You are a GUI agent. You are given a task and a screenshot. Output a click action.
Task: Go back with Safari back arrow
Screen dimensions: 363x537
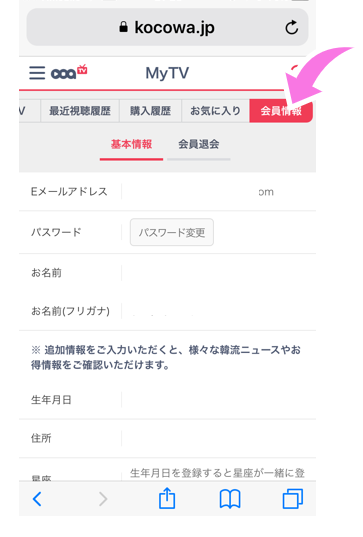coord(37,499)
